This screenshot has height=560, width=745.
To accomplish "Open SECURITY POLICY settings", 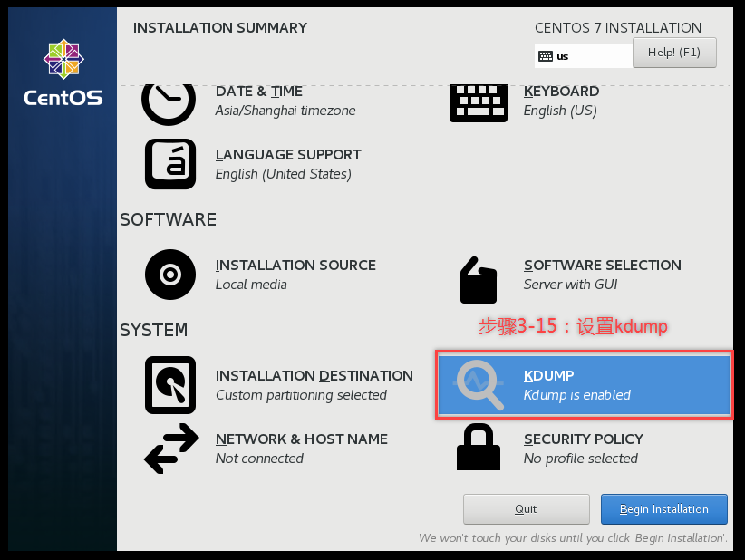I will tap(584, 439).
